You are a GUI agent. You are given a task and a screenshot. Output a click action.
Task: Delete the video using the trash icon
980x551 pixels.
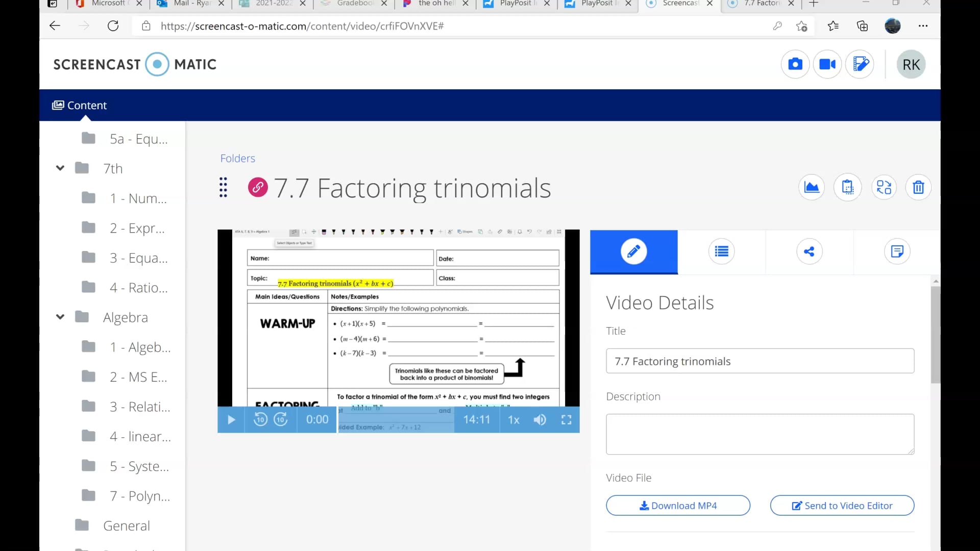918,187
